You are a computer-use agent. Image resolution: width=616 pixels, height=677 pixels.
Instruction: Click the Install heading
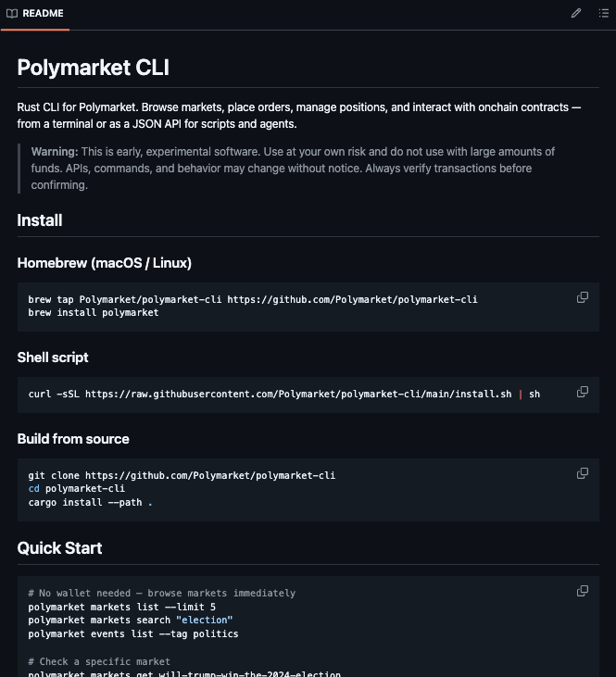pyautogui.click(x=40, y=220)
